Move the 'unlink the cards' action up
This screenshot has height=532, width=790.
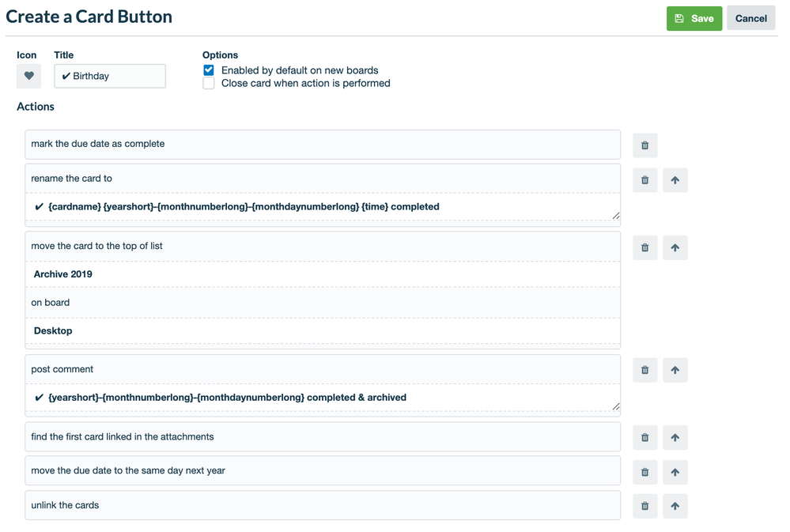pyautogui.click(x=675, y=505)
